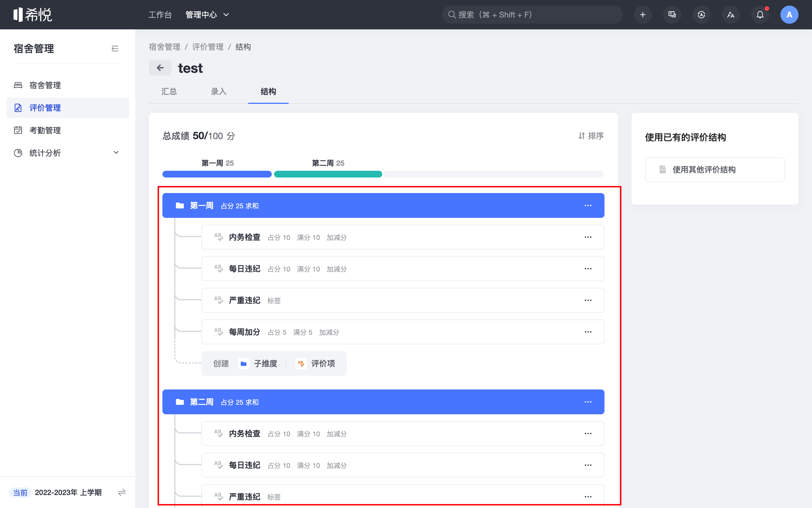Viewport: 812px width, 508px height.
Task: Click the folder icon of 第二周 dimension
Action: pos(180,402)
